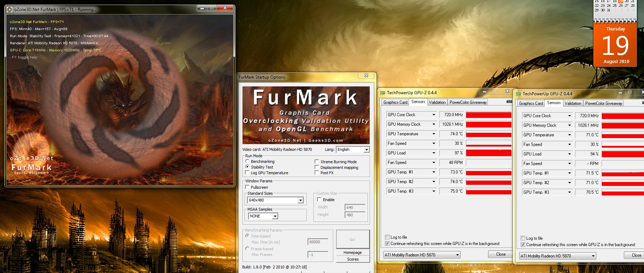Expand GPU Temp. #3 dropdown in left GPU-Z
The width and height of the screenshot is (644, 273).
(434, 191)
